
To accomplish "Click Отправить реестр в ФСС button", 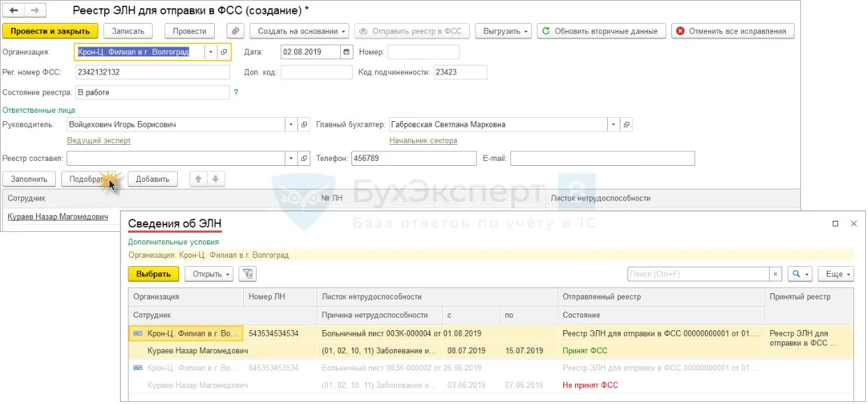I will pos(411,31).
